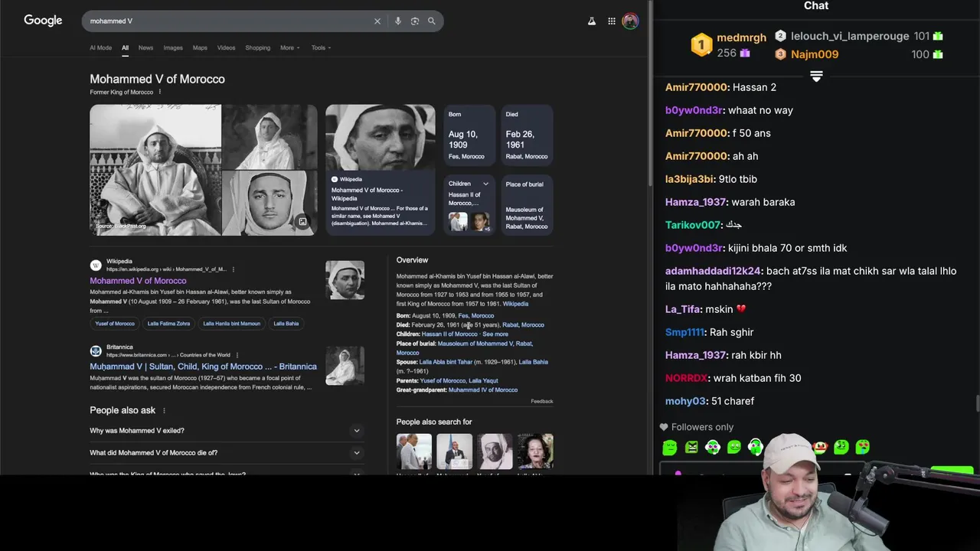Screen dimensions: 980x551
Task: Switch to AI Mode tab
Action: click(100, 47)
